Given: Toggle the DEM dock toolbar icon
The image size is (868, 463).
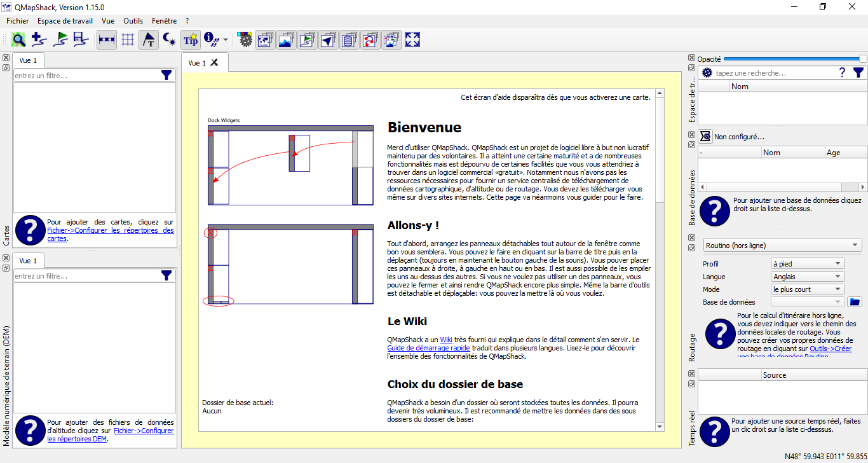Looking at the screenshot, I should coord(286,39).
